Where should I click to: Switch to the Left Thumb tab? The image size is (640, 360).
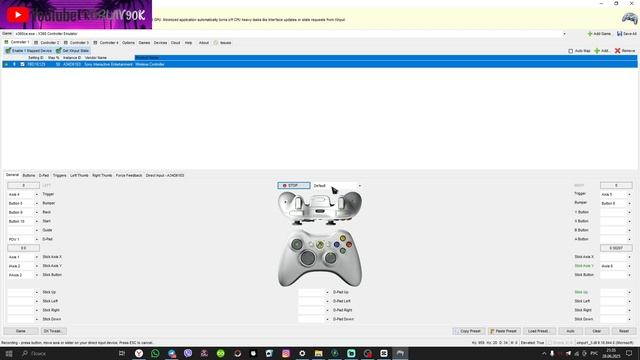click(79, 176)
